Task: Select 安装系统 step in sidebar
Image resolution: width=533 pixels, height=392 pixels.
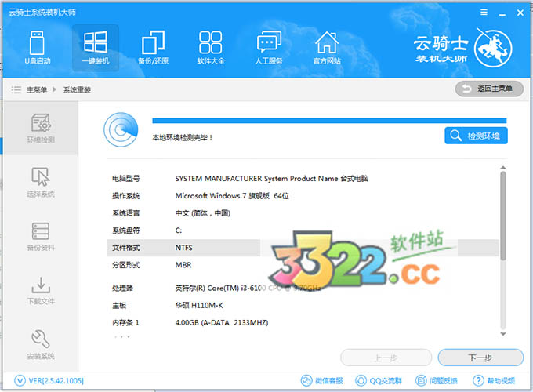Action: point(41,344)
